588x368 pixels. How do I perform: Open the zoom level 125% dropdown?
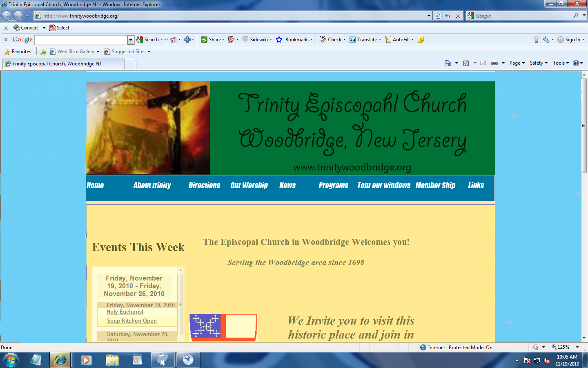[x=577, y=347]
